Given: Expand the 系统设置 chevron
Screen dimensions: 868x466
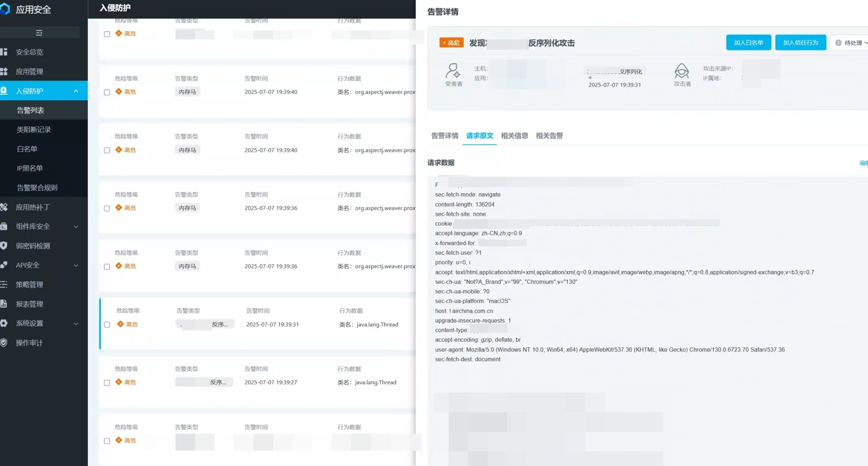Looking at the screenshot, I should point(76,324).
